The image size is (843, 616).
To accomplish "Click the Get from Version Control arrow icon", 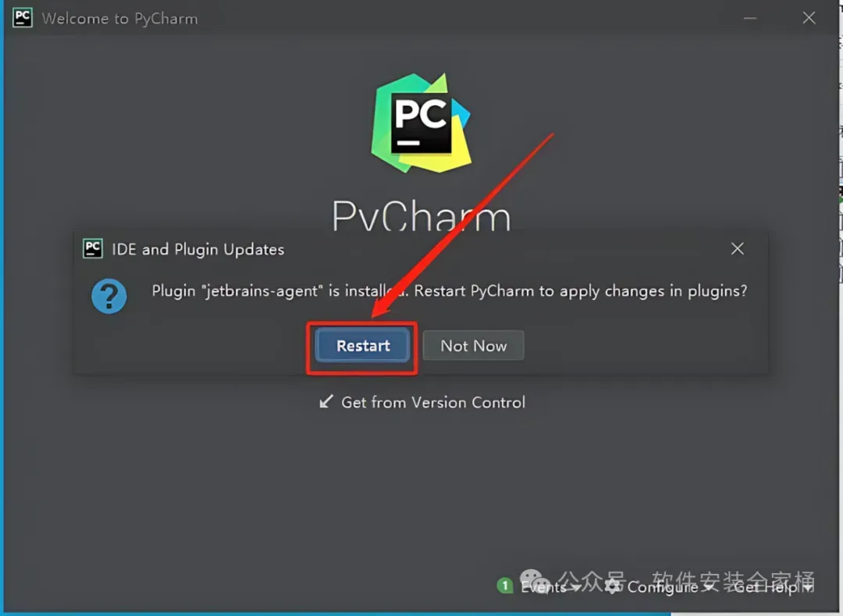I will pyautogui.click(x=326, y=401).
